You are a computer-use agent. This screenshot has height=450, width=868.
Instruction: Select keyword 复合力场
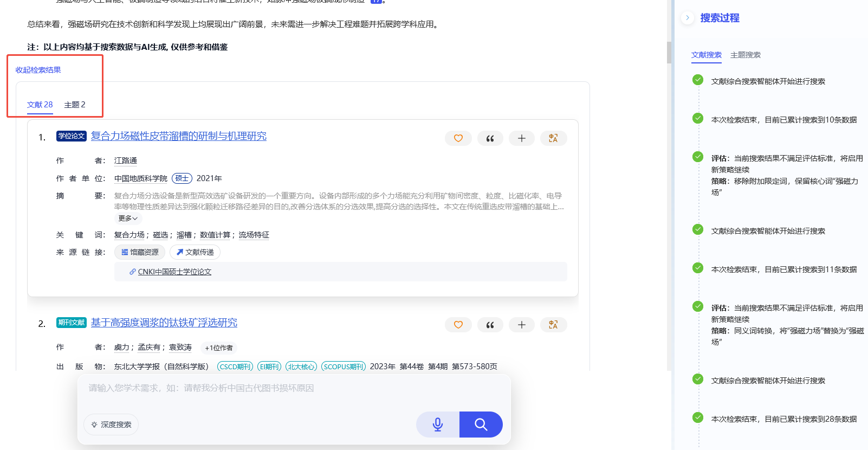point(129,235)
